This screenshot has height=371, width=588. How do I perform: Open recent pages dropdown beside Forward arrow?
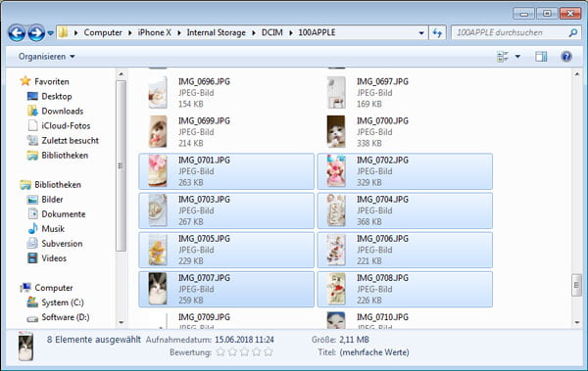pyautogui.click(x=50, y=33)
